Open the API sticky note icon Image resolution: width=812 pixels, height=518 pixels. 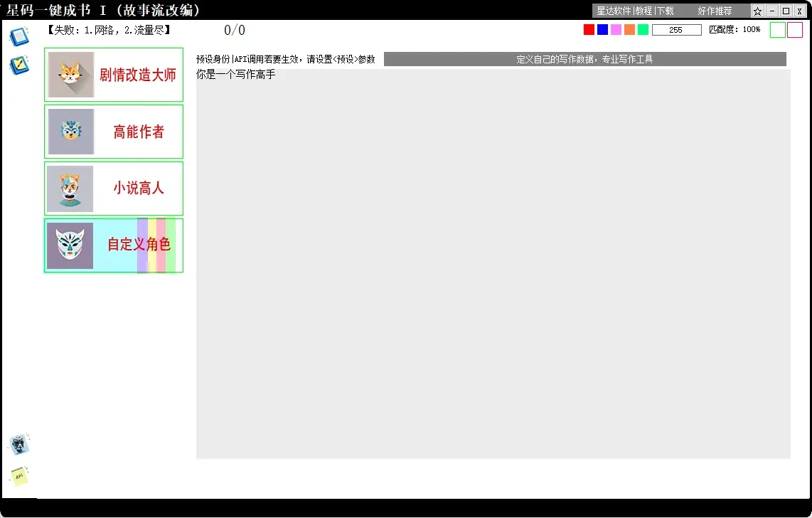tap(19, 476)
